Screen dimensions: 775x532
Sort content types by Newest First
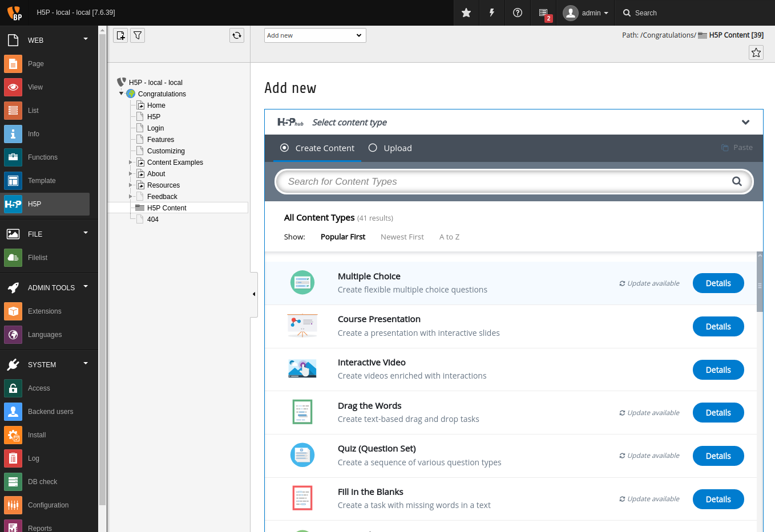coord(402,237)
